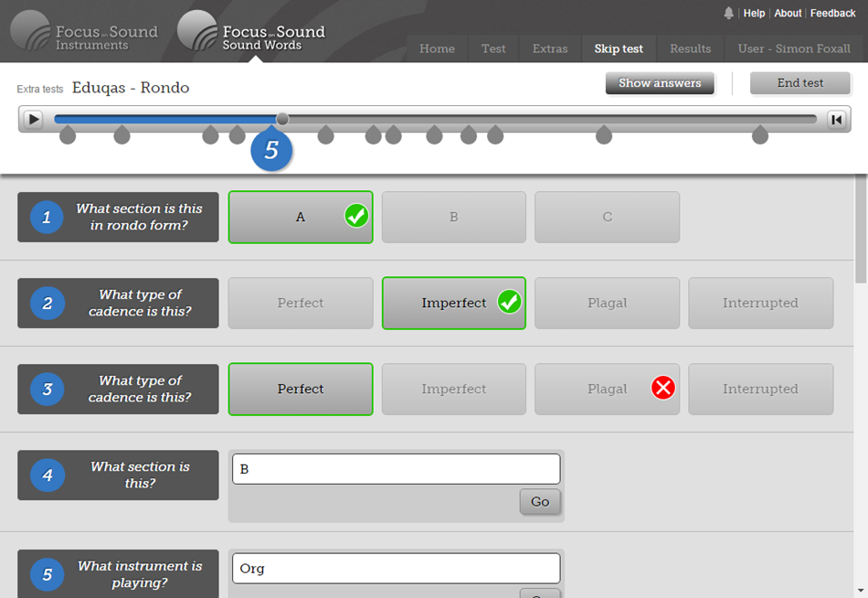Viewport: 868px width, 598px height.
Task: Click the blue number 1 question badge
Action: [x=47, y=217]
